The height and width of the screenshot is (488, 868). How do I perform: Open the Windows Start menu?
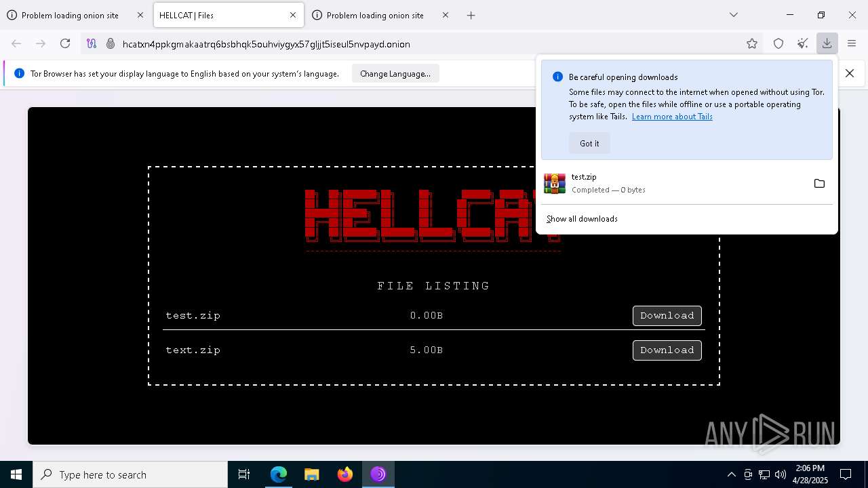[16, 474]
